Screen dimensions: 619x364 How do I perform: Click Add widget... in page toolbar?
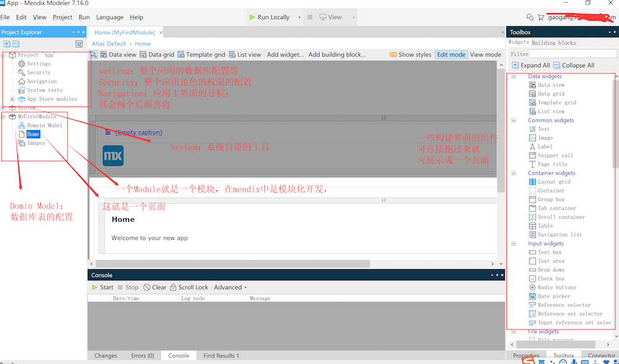click(x=285, y=54)
